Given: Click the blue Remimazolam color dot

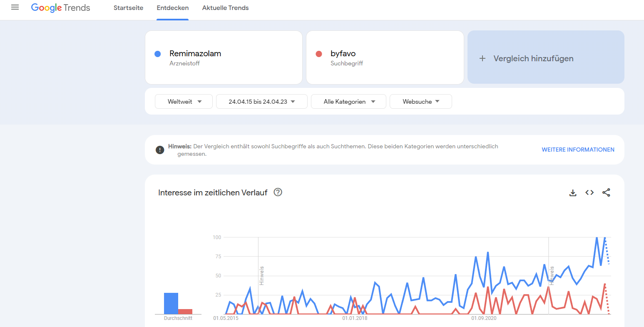Looking at the screenshot, I should 158,54.
